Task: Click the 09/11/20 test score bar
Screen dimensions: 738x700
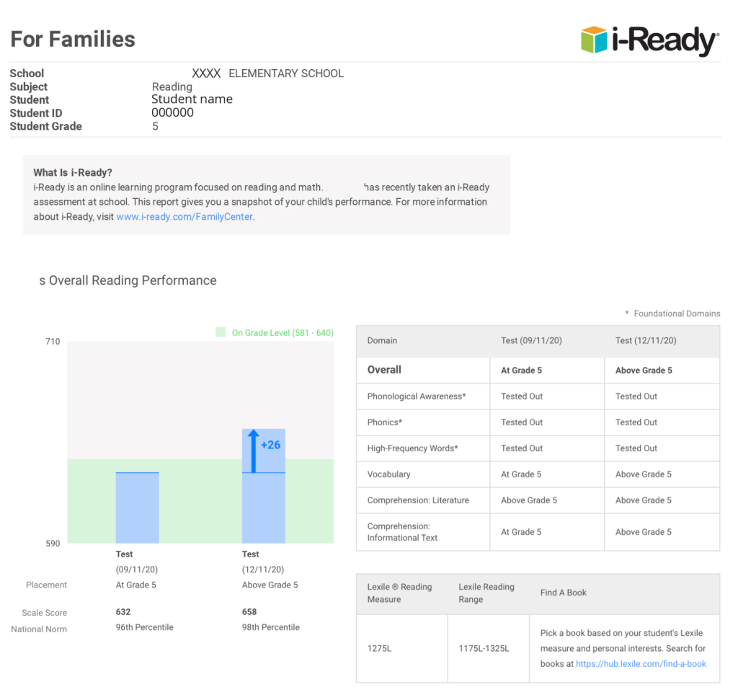Action: tap(138, 508)
